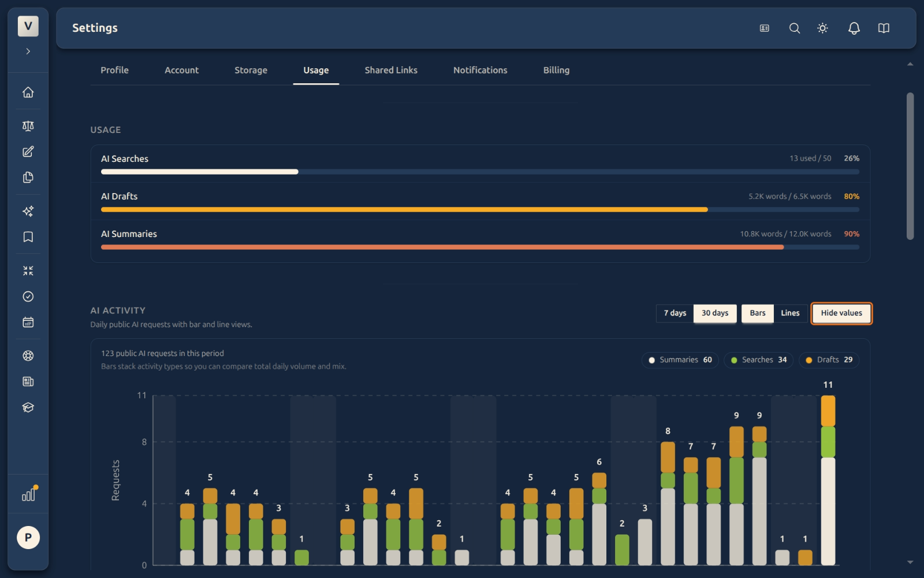The height and width of the screenshot is (578, 924).
Task: Click the search magnifier icon
Action: (795, 28)
